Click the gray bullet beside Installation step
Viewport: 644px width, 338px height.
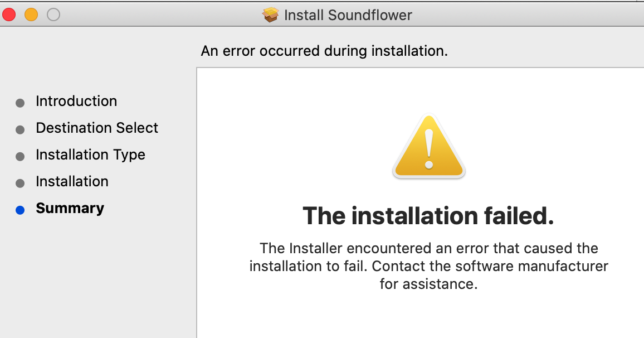click(20, 184)
